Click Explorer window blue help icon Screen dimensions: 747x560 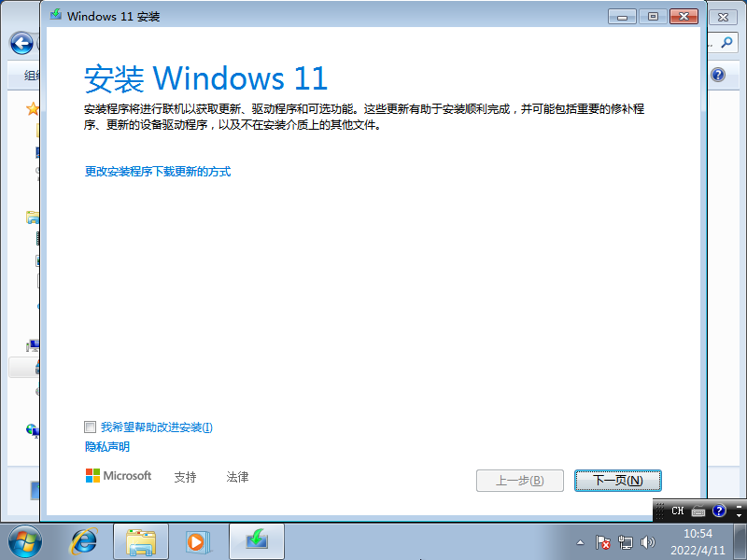point(718,75)
